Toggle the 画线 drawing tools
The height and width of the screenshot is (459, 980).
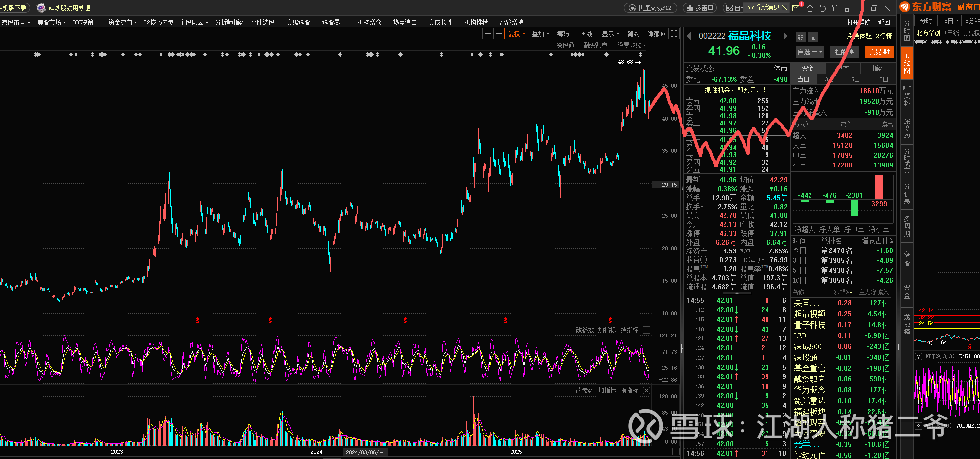[x=587, y=34]
